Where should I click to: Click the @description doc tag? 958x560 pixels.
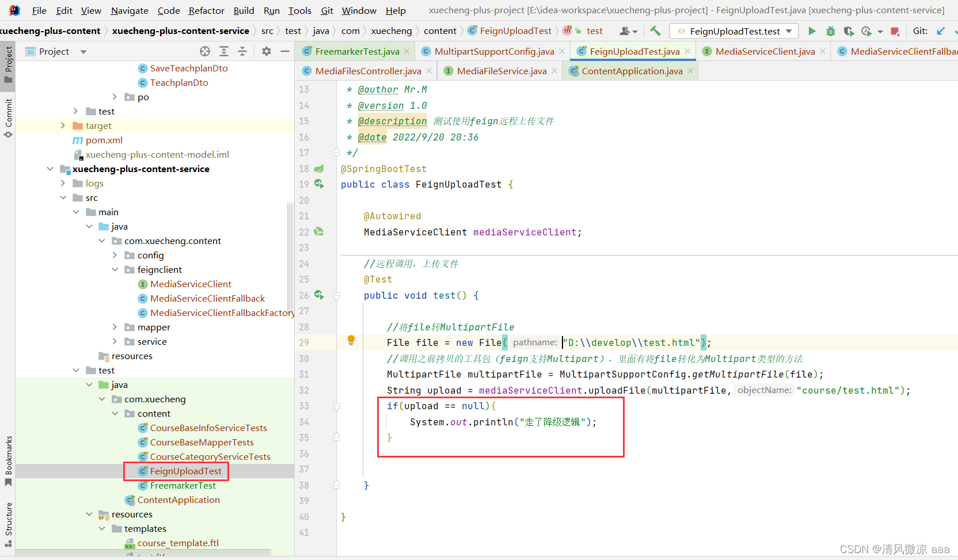click(x=392, y=121)
